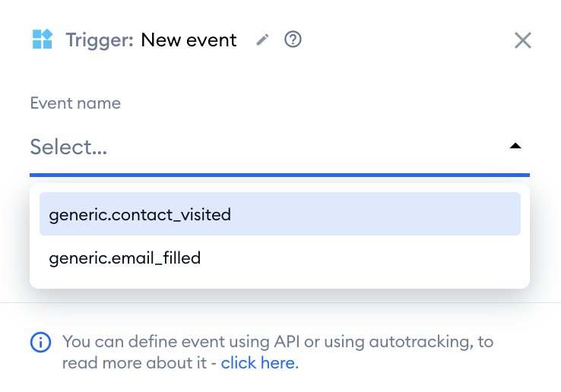Choose generic.email_filled from the list
The width and height of the screenshot is (561, 392).
(x=125, y=258)
